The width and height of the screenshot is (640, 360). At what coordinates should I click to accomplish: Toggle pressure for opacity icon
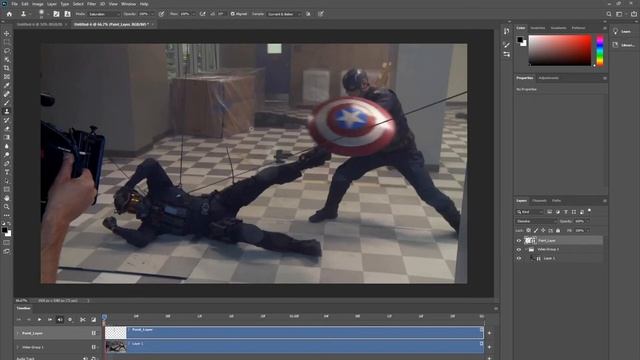162,14
